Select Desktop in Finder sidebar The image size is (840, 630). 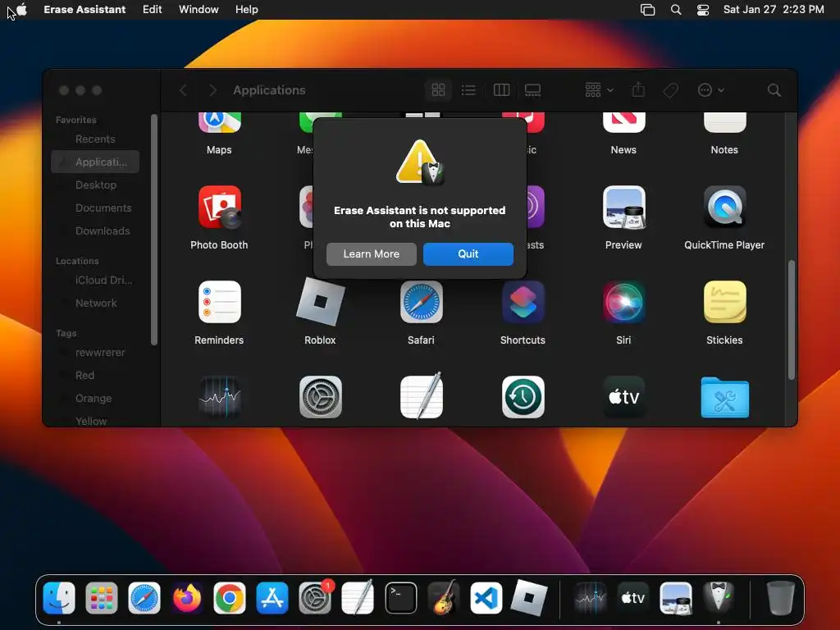tap(95, 185)
